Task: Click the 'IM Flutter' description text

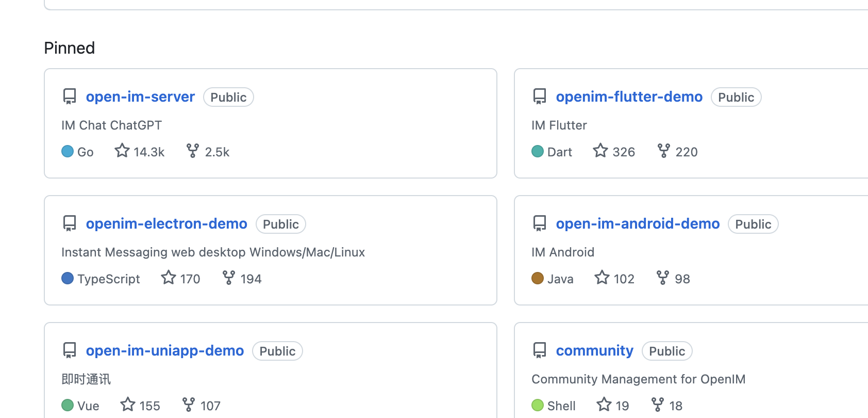Action: tap(559, 125)
